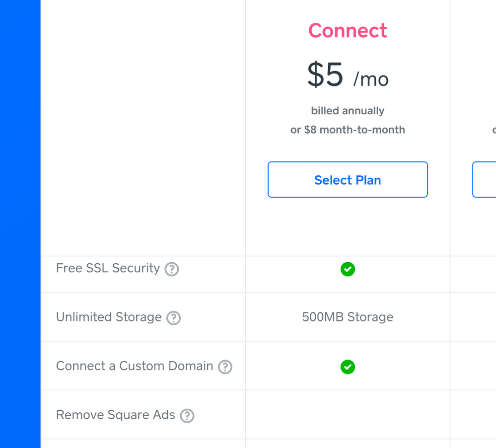
Task: Show help for Remove Square Ads
Action: (x=187, y=416)
